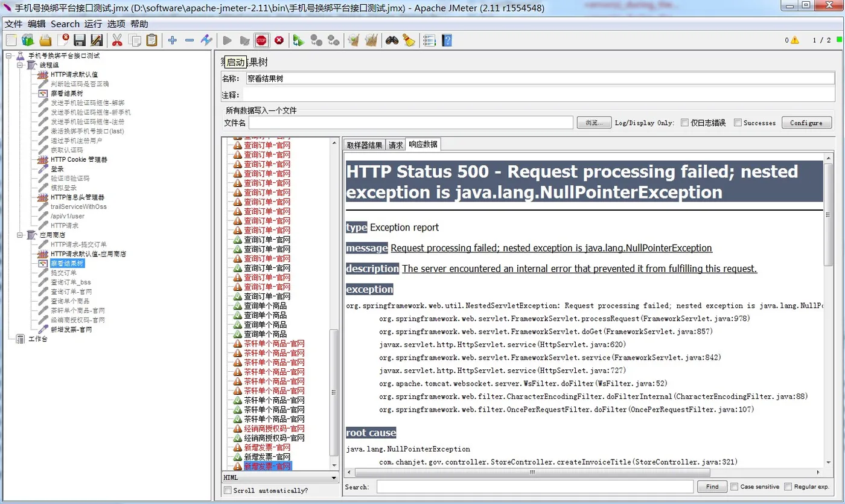Select the 响应数据 tab
The width and height of the screenshot is (845, 504).
pyautogui.click(x=423, y=144)
